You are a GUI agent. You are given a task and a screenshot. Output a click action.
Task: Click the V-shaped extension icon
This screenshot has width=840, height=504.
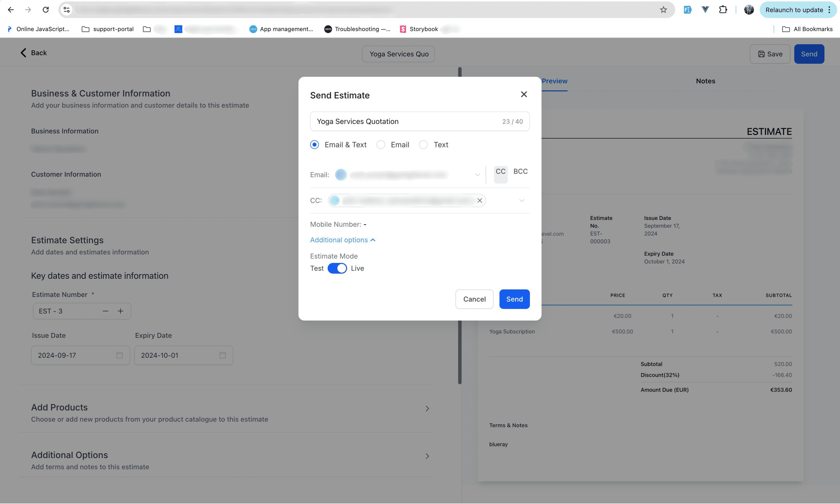(705, 10)
